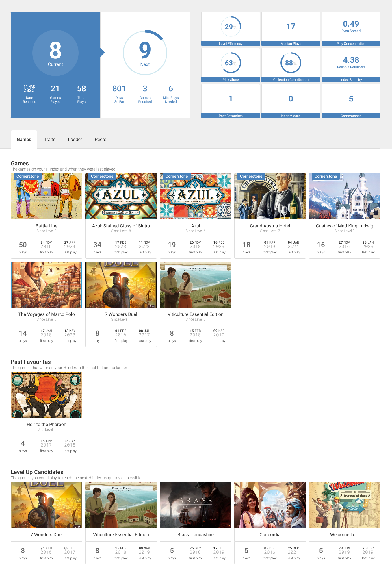Open Castles of Mad King Ludwig cover
Image resolution: width=392 pixels, height=576 pixels.
coord(345,196)
